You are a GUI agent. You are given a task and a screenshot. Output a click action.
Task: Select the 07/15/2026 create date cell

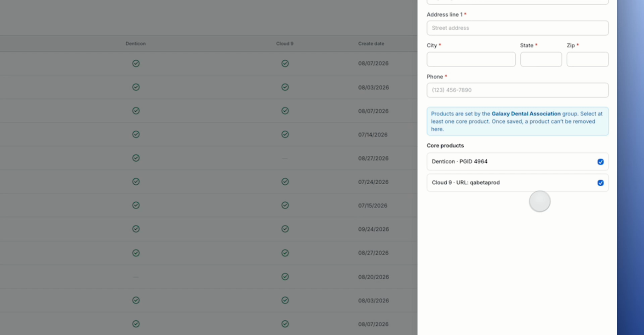(373, 205)
